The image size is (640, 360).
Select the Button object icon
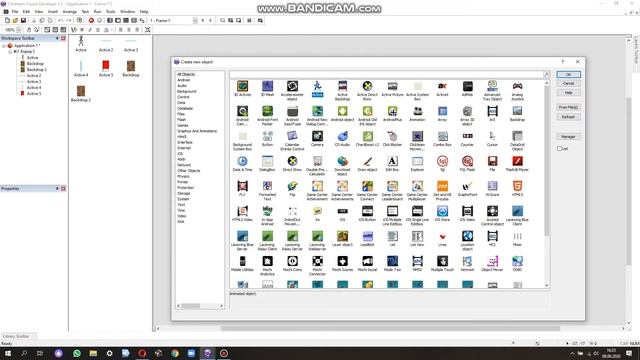267,136
